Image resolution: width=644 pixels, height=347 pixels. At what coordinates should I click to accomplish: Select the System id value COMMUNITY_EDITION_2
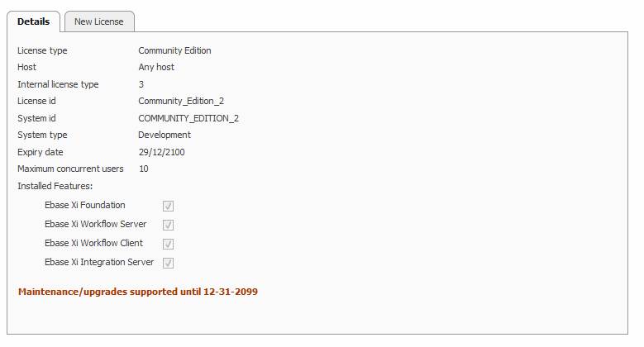click(188, 118)
